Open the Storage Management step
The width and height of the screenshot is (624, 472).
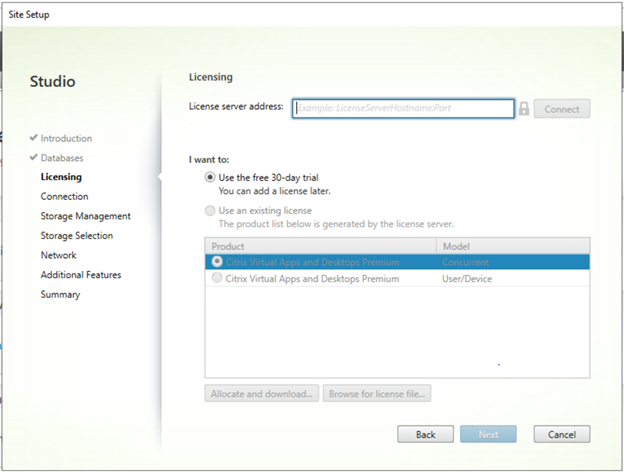click(85, 216)
